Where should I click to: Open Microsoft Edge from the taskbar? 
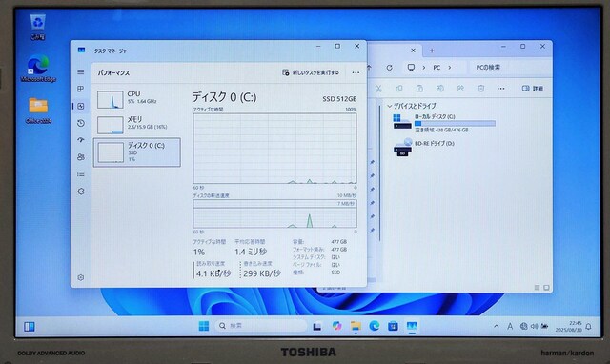click(375, 326)
